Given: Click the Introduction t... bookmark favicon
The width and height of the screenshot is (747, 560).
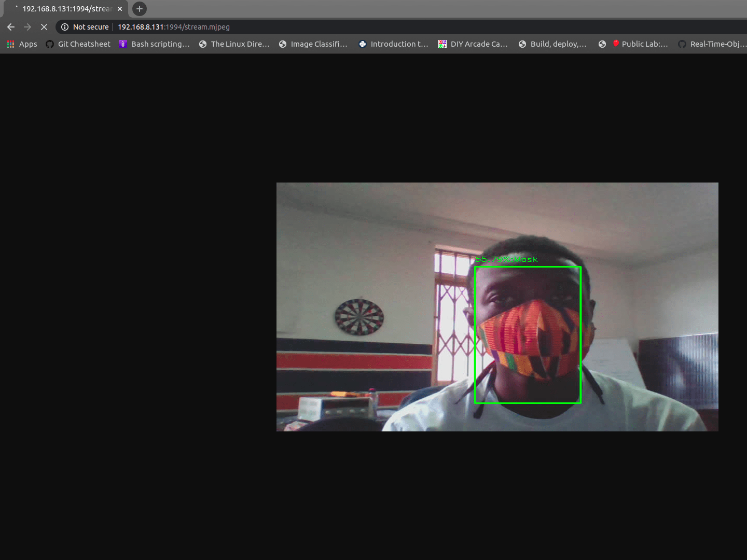Looking at the screenshot, I should (363, 44).
